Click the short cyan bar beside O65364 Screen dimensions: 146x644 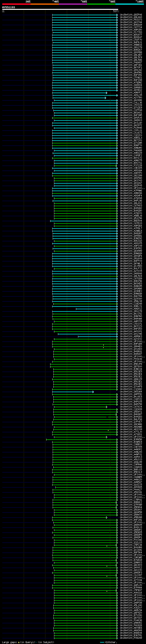tap(73, 392)
